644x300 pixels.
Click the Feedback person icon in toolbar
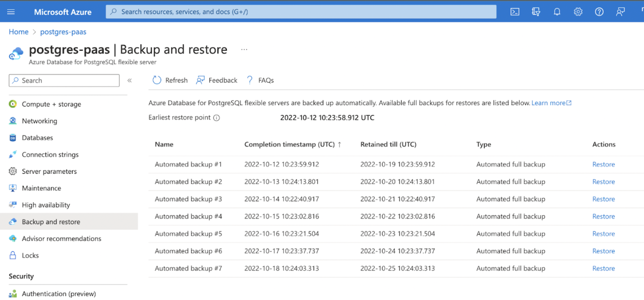pos(200,80)
